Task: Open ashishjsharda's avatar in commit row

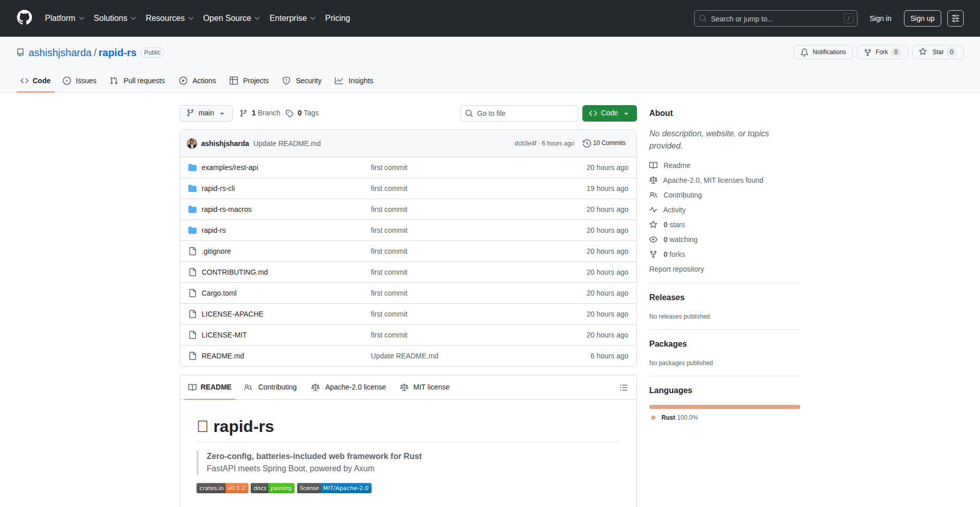Action: (192, 143)
